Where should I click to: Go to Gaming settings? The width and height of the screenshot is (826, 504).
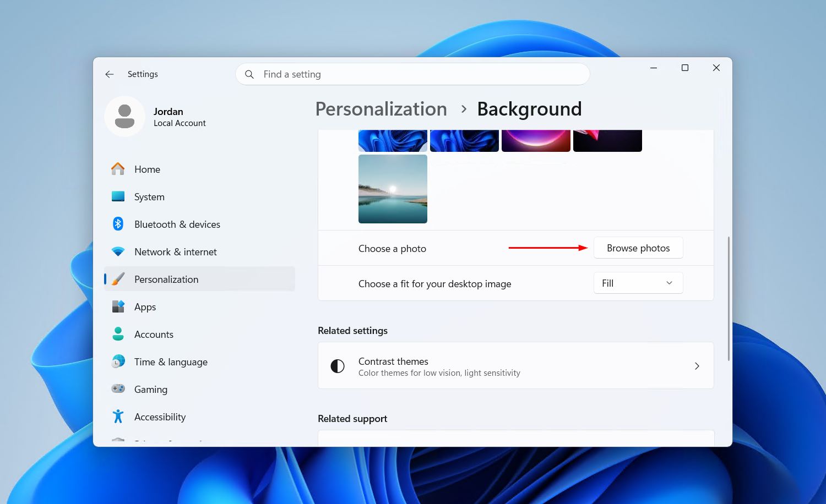tap(199, 389)
